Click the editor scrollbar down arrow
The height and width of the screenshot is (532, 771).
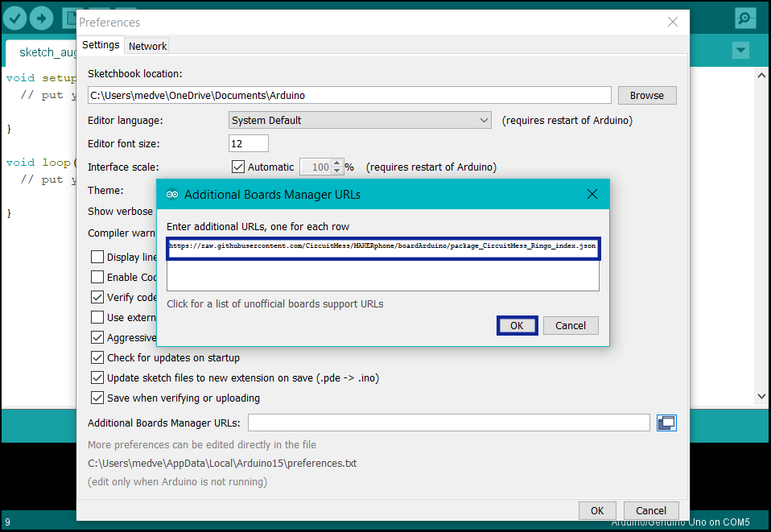[761, 396]
